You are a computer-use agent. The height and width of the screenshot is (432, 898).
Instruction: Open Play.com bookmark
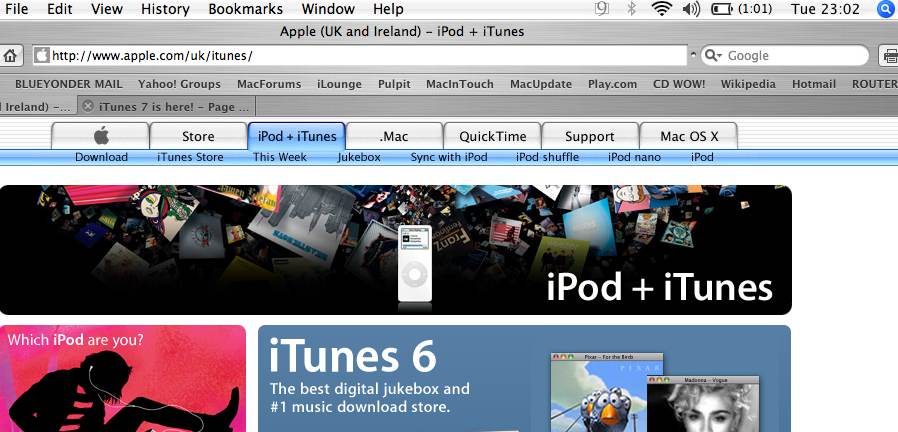pyautogui.click(x=612, y=84)
